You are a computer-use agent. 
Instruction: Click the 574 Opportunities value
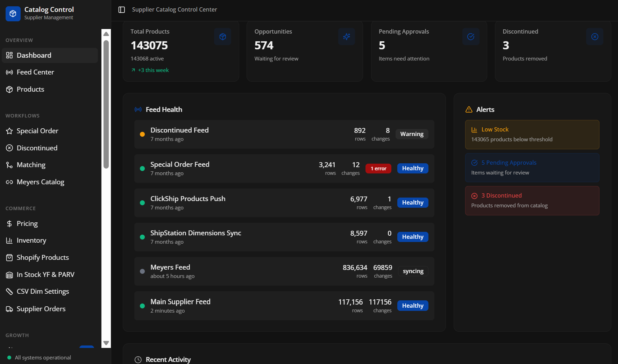pyautogui.click(x=264, y=45)
